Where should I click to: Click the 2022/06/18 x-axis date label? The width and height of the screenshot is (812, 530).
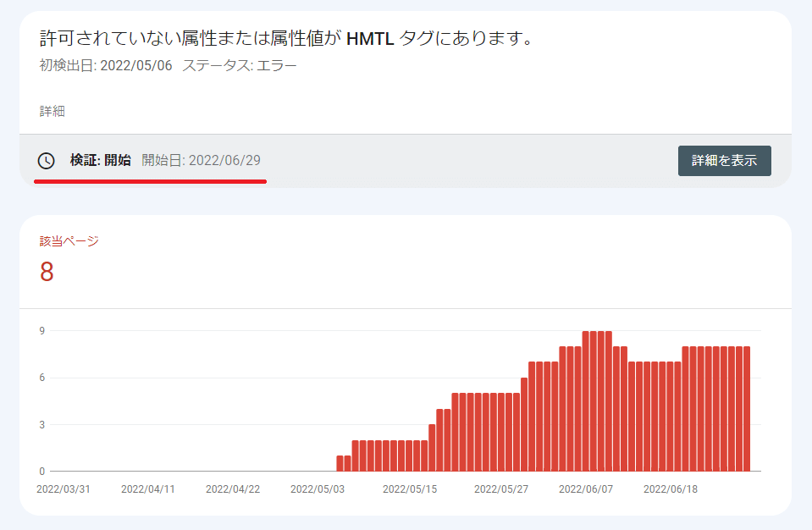670,489
